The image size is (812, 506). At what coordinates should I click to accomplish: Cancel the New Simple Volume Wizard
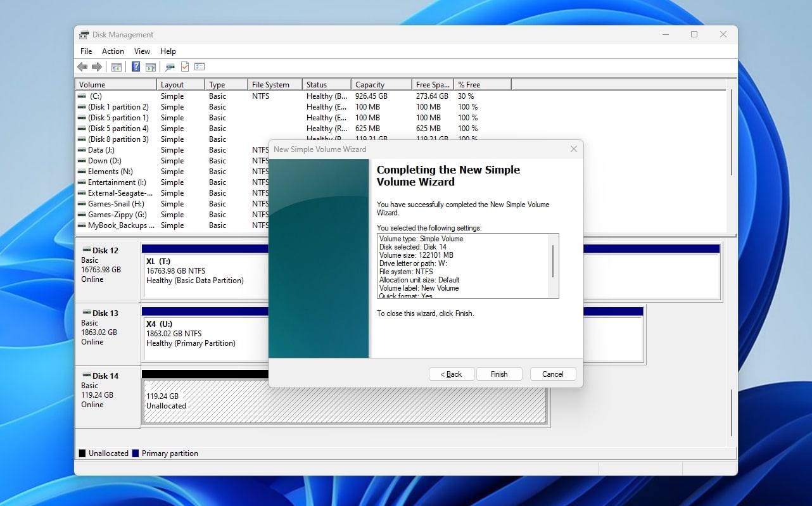point(552,374)
